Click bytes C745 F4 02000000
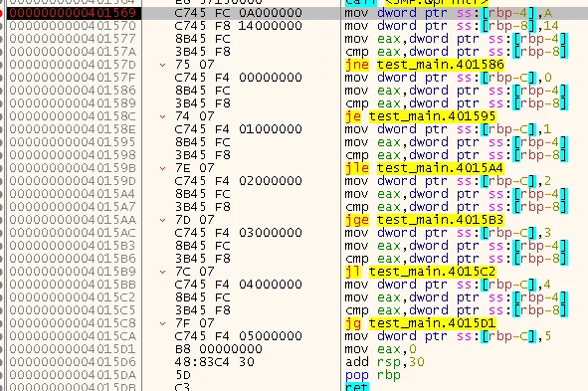This screenshot has width=588, height=391. tap(238, 181)
